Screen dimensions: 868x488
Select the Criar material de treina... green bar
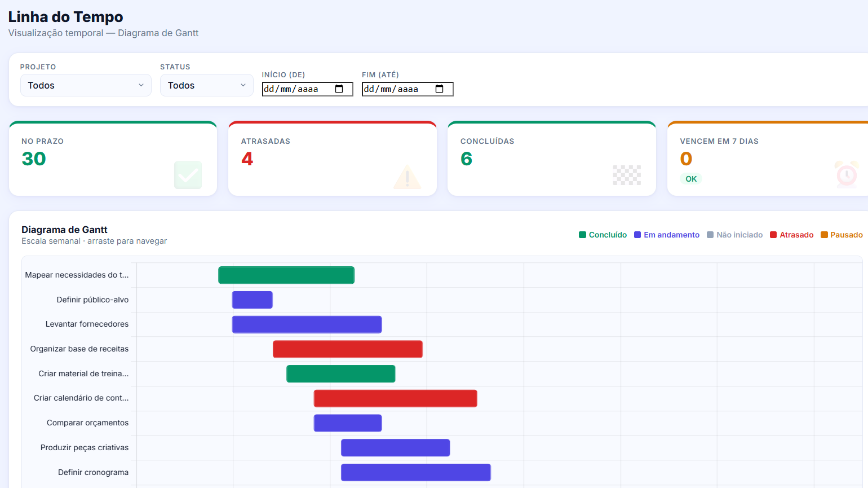click(x=341, y=373)
